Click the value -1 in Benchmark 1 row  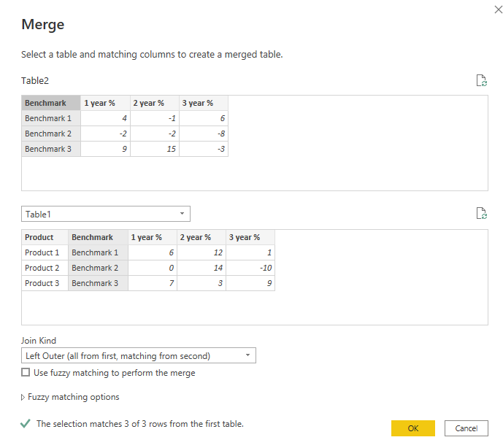[x=154, y=118]
